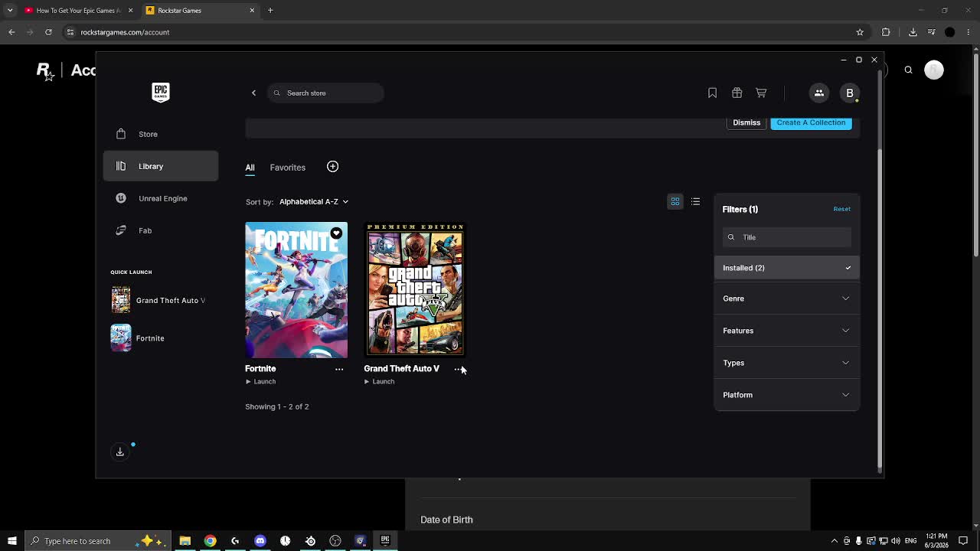Uncheck the Installed (2) filter
This screenshot has height=551, width=980.
(787, 268)
